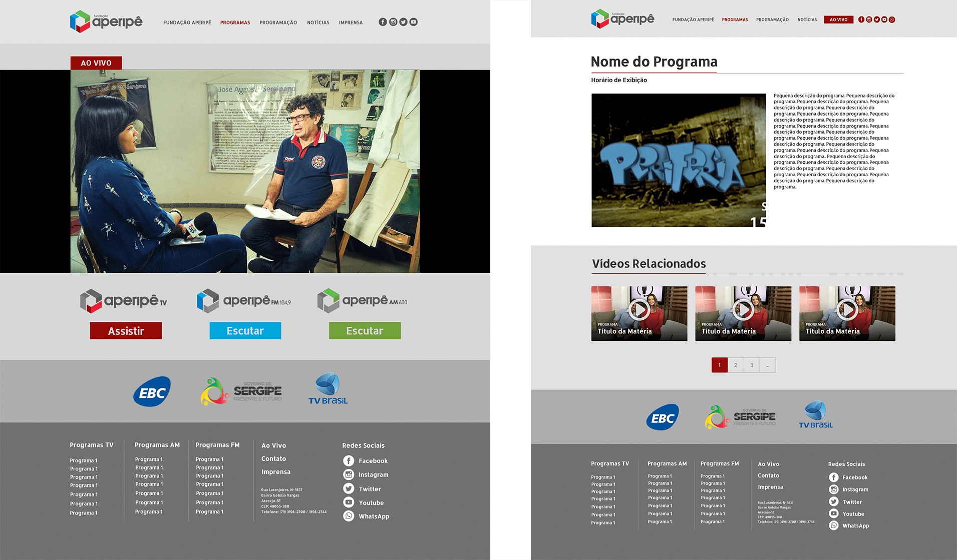Viewport: 957px width, 560px height.
Task: Click the Periferia program image
Action: (679, 160)
